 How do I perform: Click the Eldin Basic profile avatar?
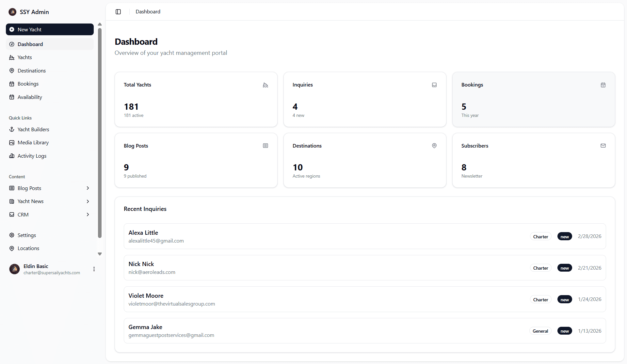[14, 269]
